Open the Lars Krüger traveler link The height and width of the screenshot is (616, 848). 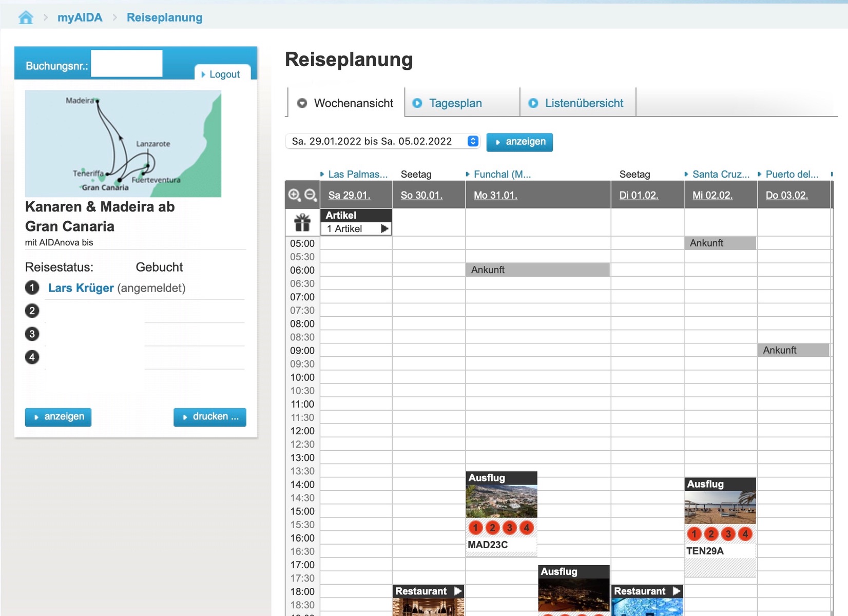(x=81, y=288)
